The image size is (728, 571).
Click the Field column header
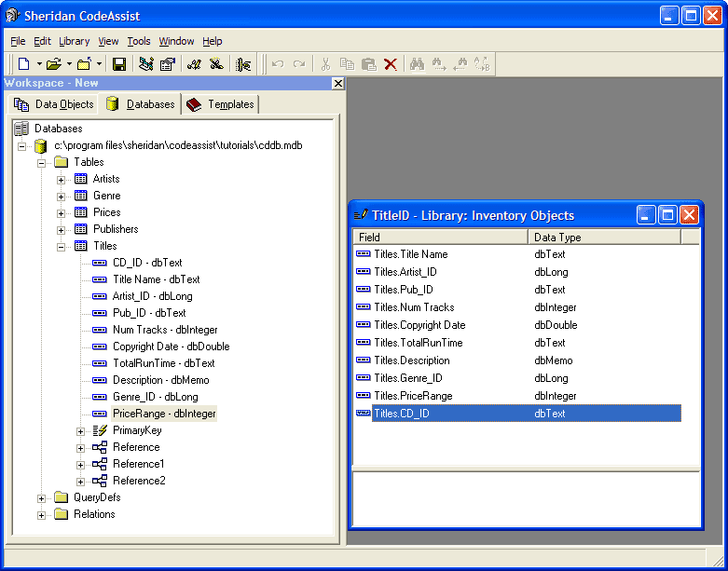(x=440, y=238)
